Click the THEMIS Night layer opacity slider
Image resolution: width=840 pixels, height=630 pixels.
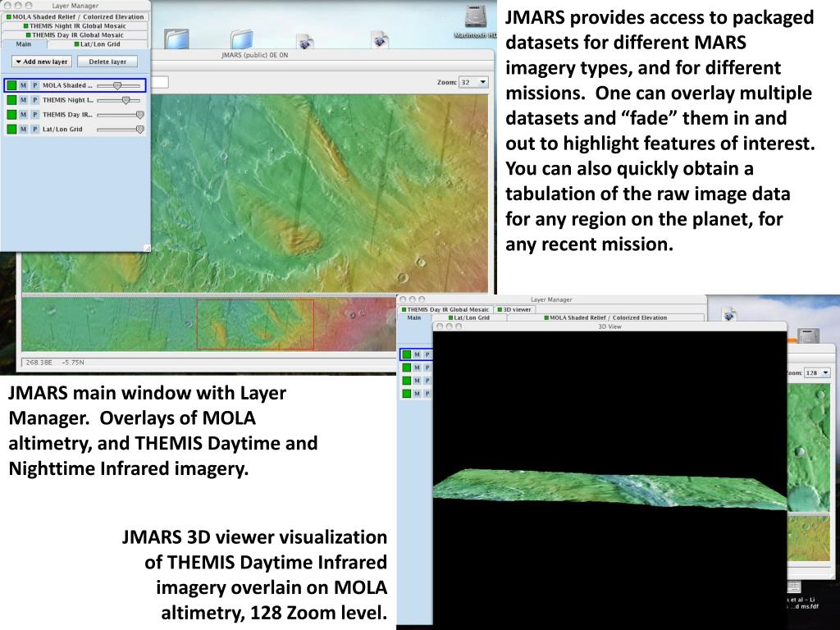119,99
